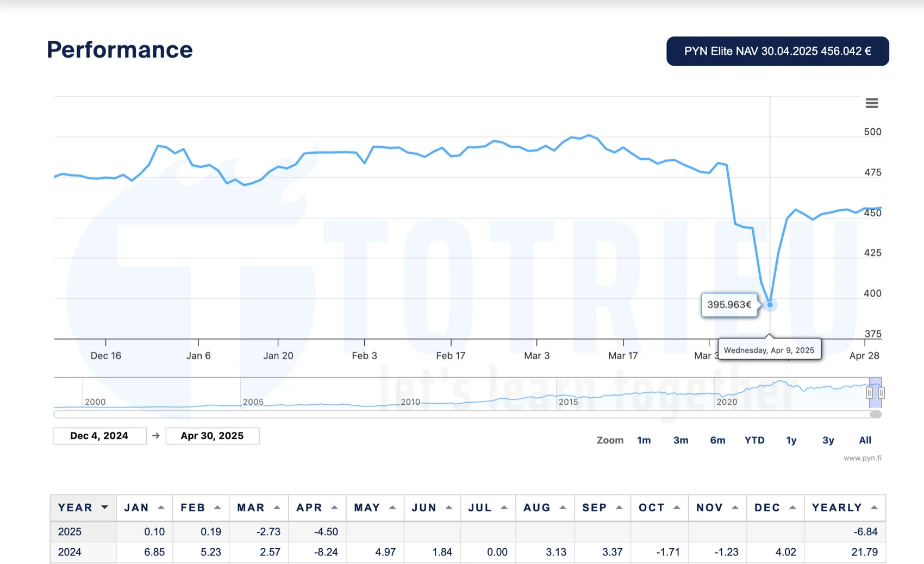Image resolution: width=924 pixels, height=564 pixels.
Task: Sort table by FEB column arrow
Action: 217,507
